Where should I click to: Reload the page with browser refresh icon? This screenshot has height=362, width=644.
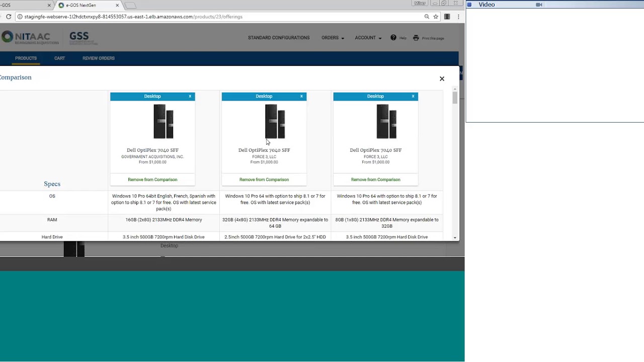pyautogui.click(x=9, y=17)
